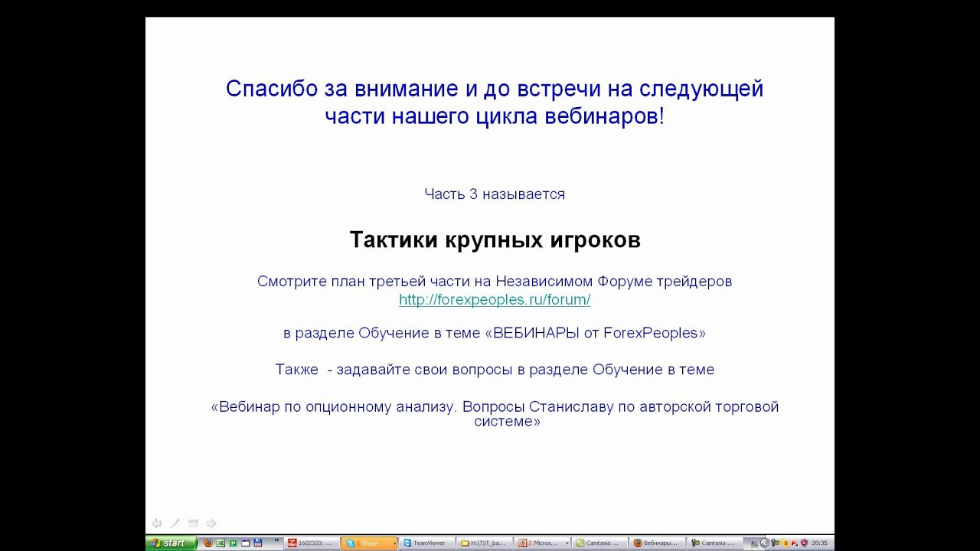
Task: Click the heading 'Тактики крупных игроков'
Action: (x=495, y=240)
